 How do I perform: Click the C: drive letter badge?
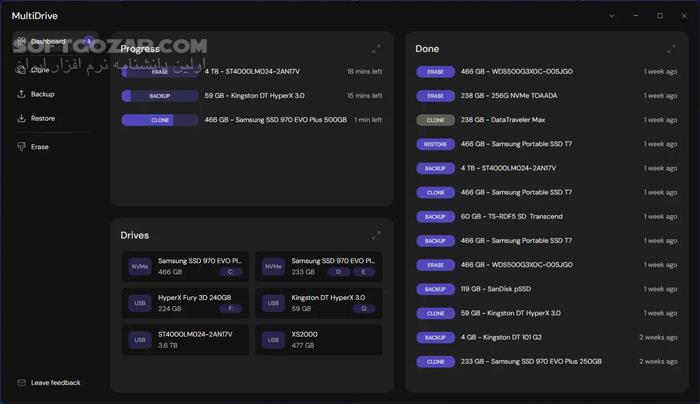pos(231,272)
